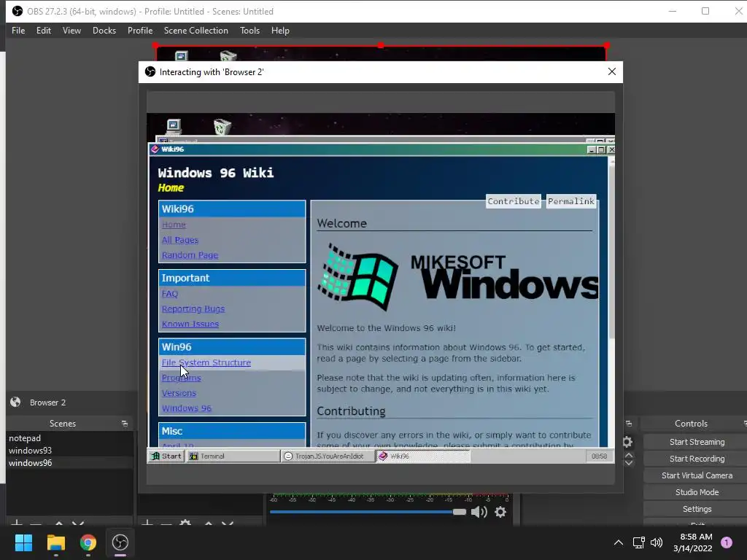Open the Versions wiki link
The image size is (747, 560).
(x=179, y=393)
